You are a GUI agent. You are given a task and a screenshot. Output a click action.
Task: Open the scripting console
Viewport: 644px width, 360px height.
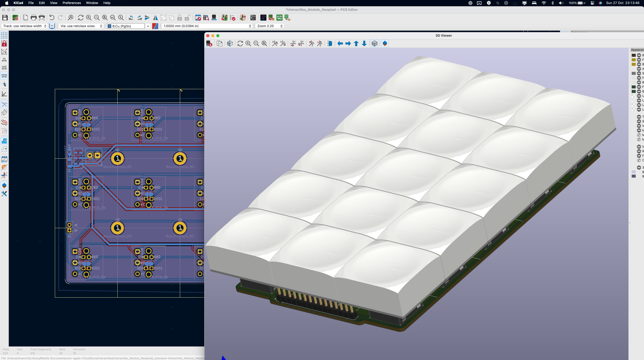point(253,17)
